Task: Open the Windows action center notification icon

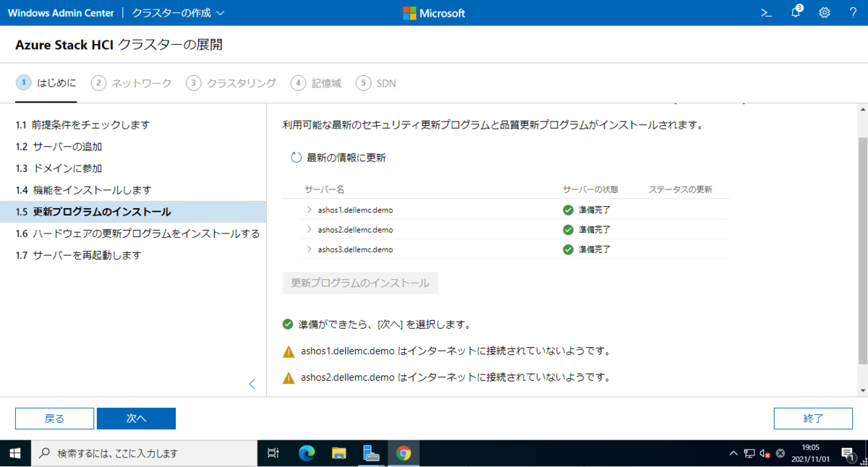Action: (x=848, y=453)
